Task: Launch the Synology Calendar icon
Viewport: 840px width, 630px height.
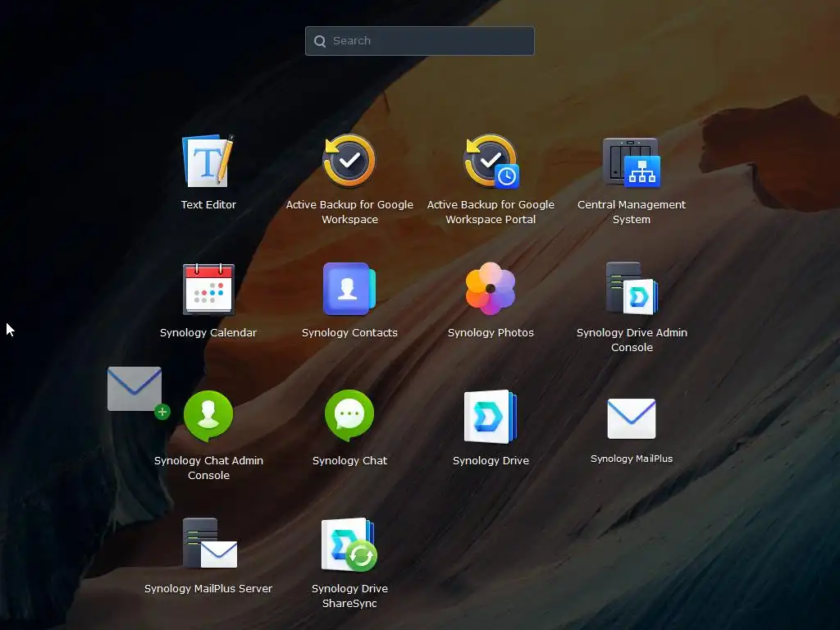Action: 208,290
